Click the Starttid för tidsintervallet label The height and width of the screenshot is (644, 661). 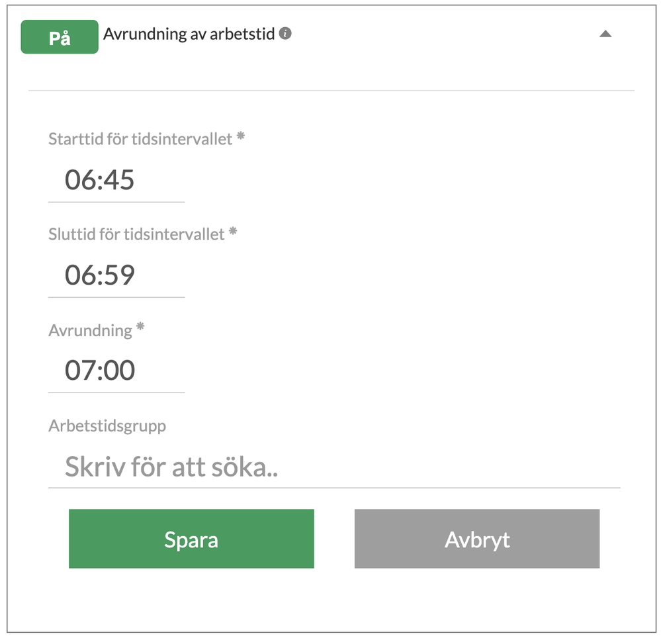point(140,139)
